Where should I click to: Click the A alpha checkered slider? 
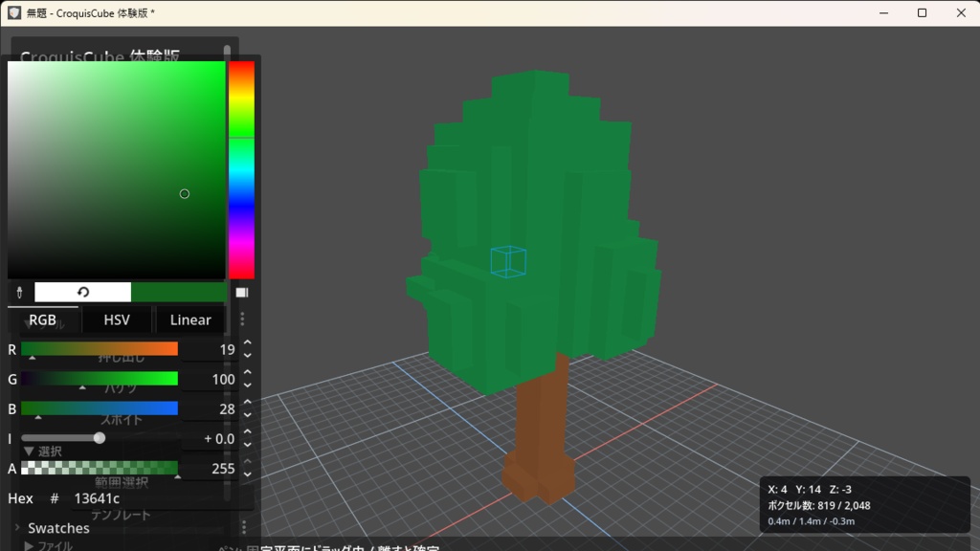[x=100, y=468]
